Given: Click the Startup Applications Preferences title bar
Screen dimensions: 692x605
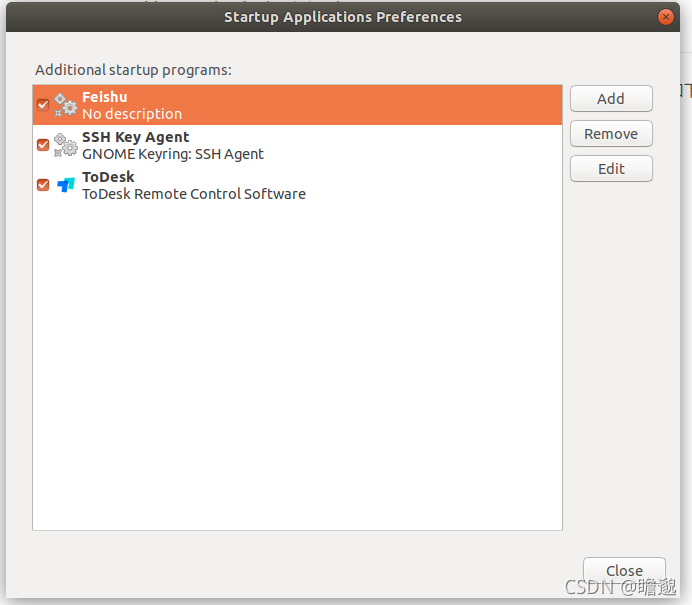Looking at the screenshot, I should tap(343, 17).
